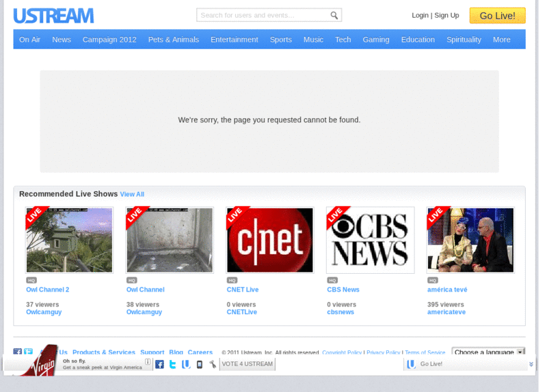Viewport: 547px width, 392px height.
Task: Click the 395 viewers text
Action: click(x=446, y=305)
